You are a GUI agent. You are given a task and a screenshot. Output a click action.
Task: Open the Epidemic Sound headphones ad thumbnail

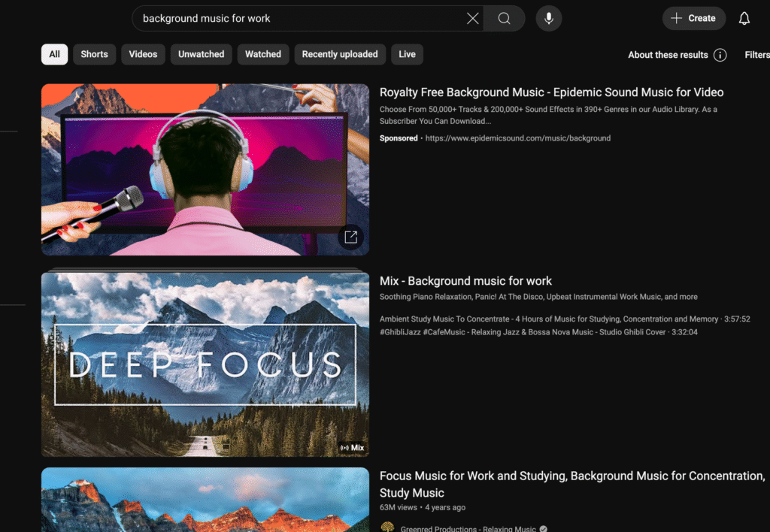point(205,169)
